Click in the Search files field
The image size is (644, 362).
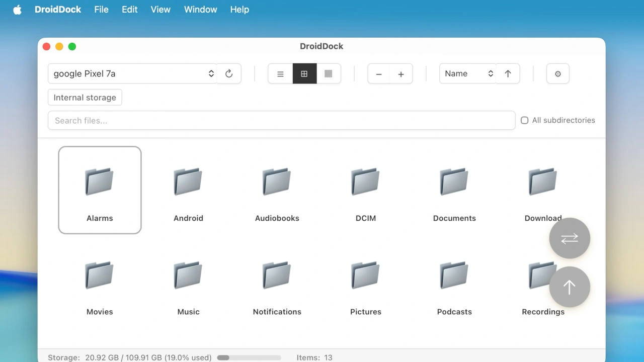tap(281, 120)
